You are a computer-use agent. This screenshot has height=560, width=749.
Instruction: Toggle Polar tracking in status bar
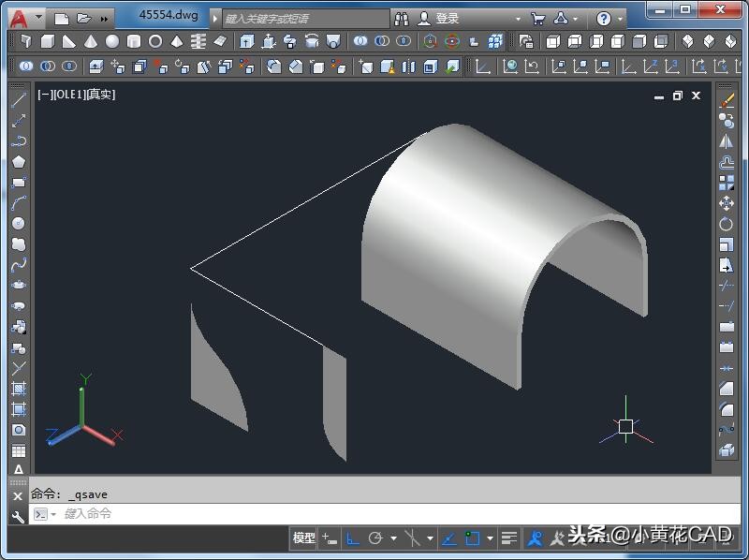pyautogui.click(x=376, y=538)
